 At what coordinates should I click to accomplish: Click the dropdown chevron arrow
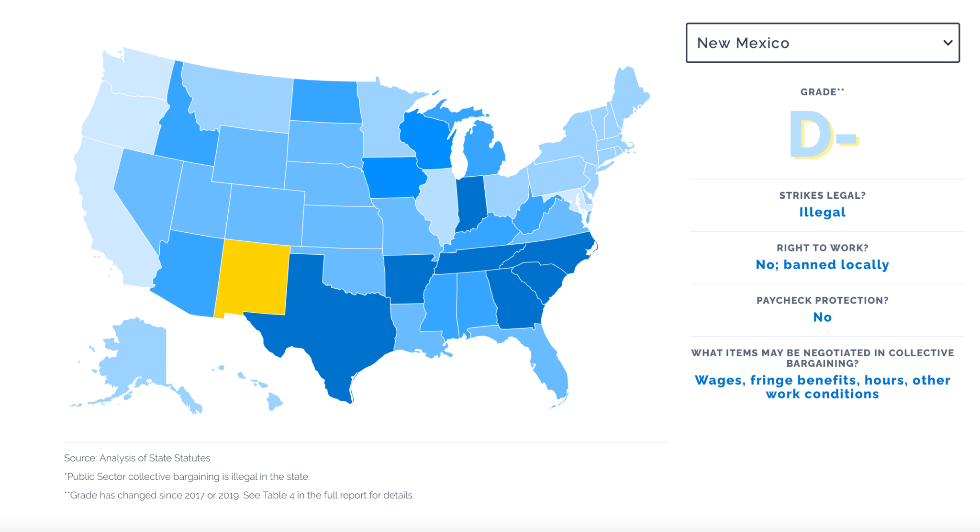(x=947, y=43)
